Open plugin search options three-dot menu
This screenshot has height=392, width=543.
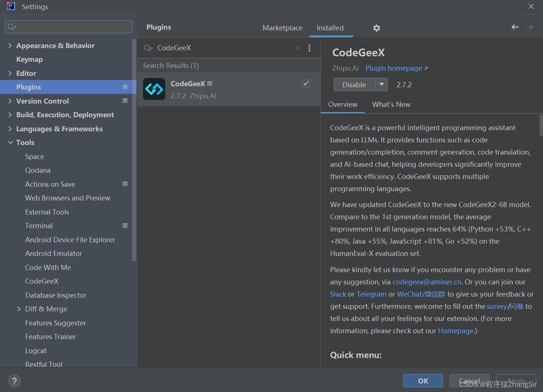pyautogui.click(x=309, y=48)
